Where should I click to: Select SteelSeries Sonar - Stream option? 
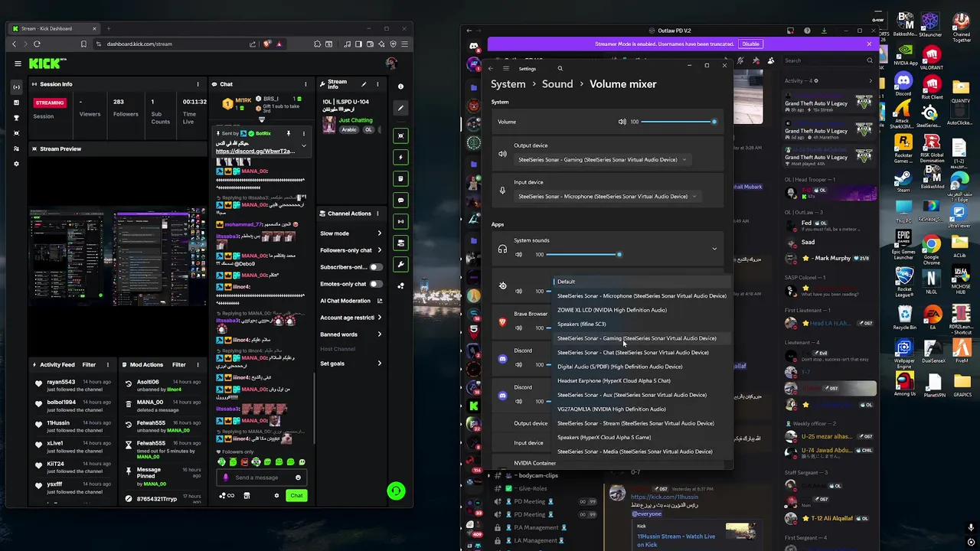pyautogui.click(x=642, y=423)
